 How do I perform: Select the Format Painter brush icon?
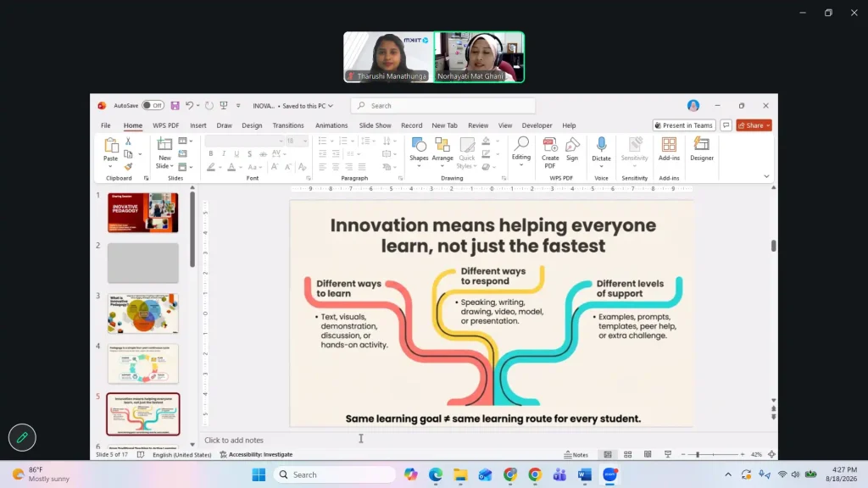tap(128, 167)
